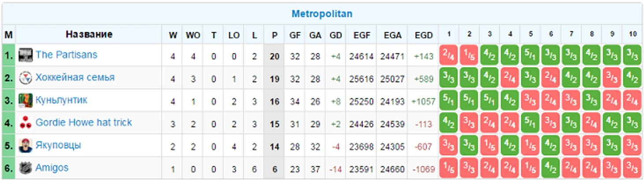Sort table by Название column header
The image size is (644, 180).
[89, 34]
